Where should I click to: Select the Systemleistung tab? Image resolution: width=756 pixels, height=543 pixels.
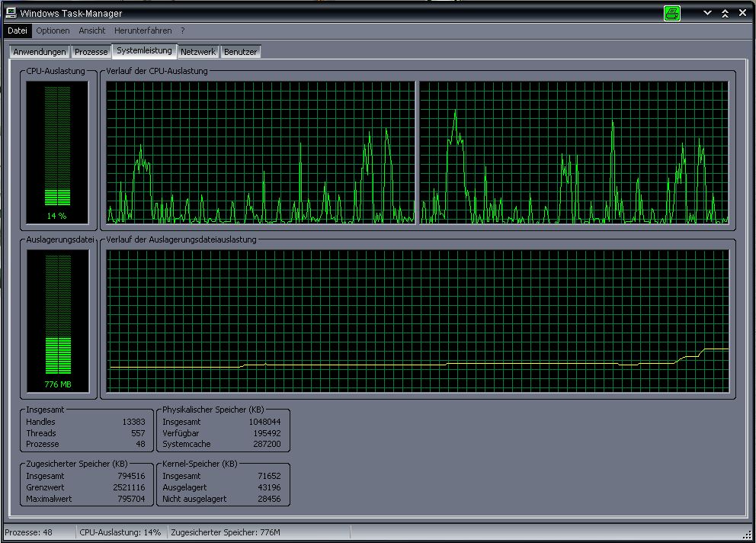pyautogui.click(x=144, y=50)
